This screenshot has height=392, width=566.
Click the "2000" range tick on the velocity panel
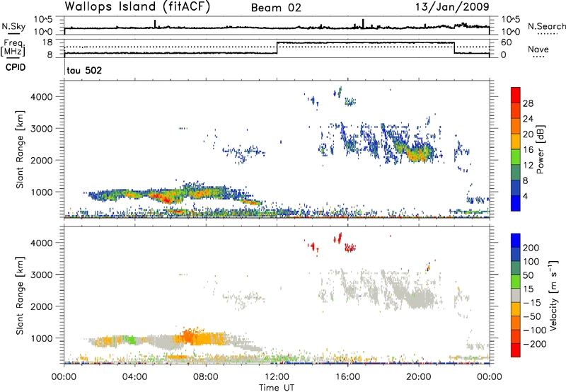(x=41, y=306)
